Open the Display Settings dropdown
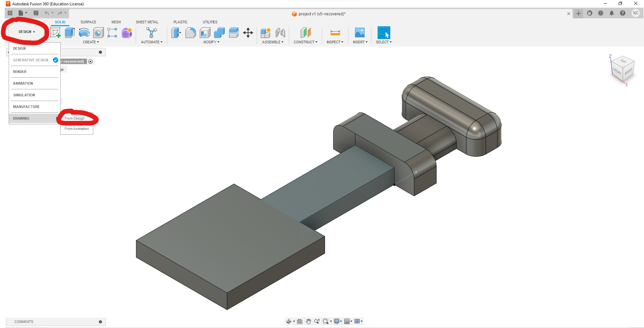The width and height of the screenshot is (644, 328). (338, 321)
